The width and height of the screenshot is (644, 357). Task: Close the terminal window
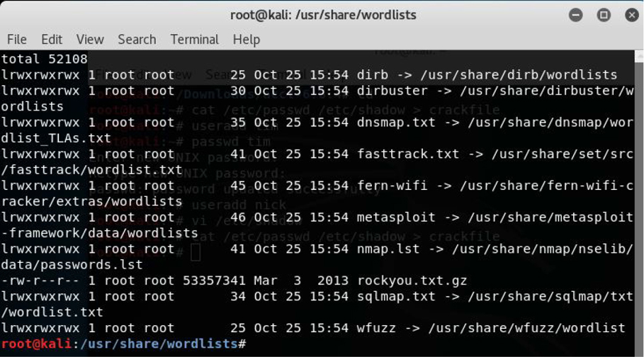point(631,15)
